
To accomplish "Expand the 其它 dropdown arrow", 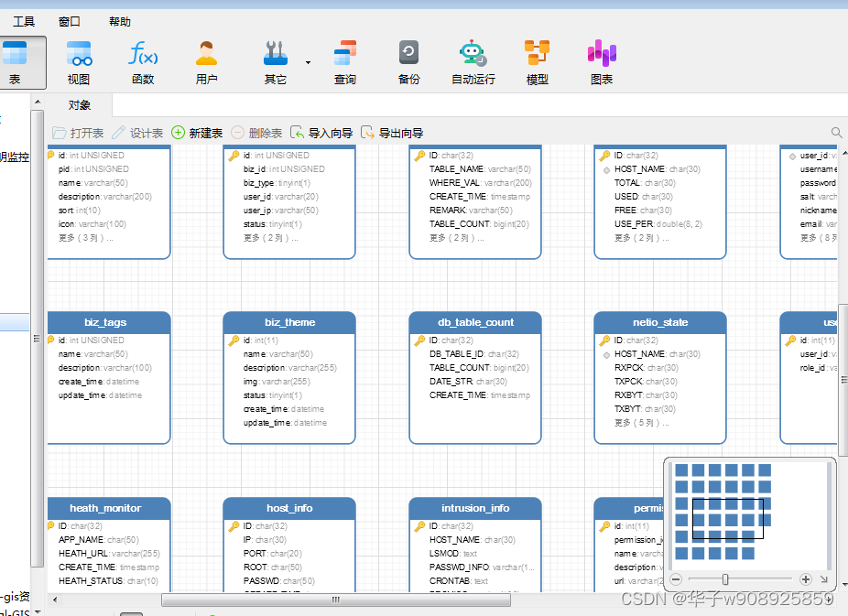I will click(308, 63).
